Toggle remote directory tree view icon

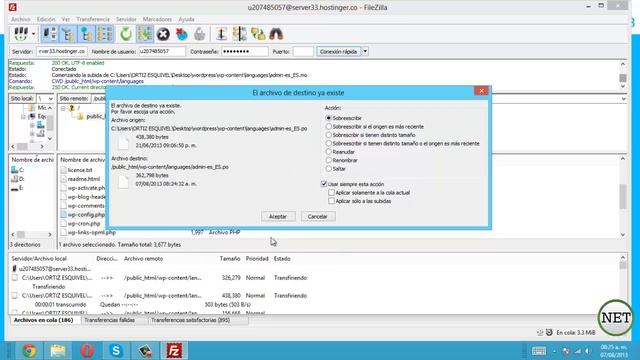(86, 34)
